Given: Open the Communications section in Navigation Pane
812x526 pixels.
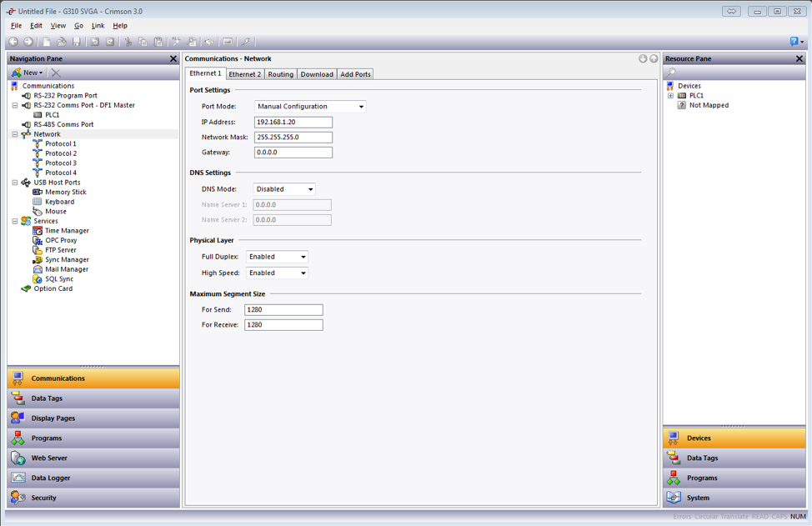Looking at the screenshot, I should [93, 378].
